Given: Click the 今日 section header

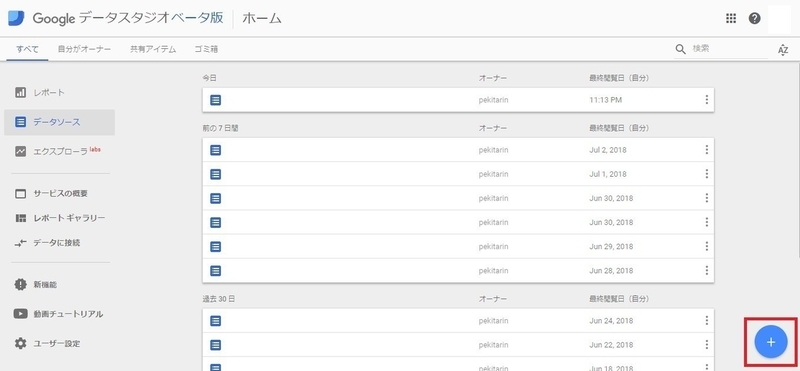Looking at the screenshot, I should pyautogui.click(x=210, y=78).
